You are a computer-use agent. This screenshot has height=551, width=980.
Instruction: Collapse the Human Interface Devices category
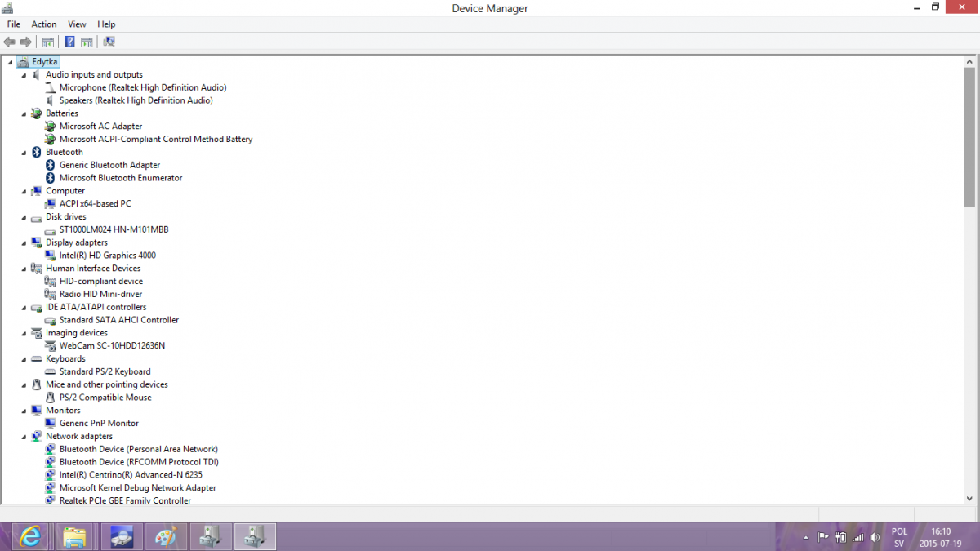point(24,269)
